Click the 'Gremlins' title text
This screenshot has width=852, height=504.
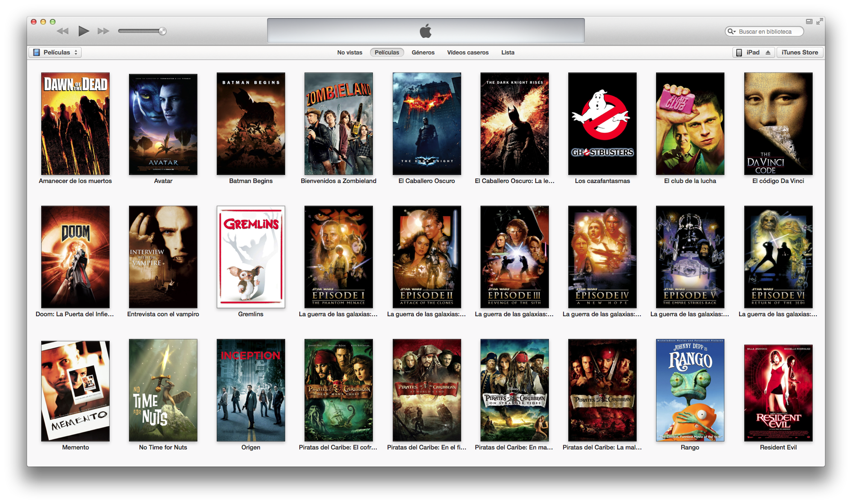click(251, 314)
